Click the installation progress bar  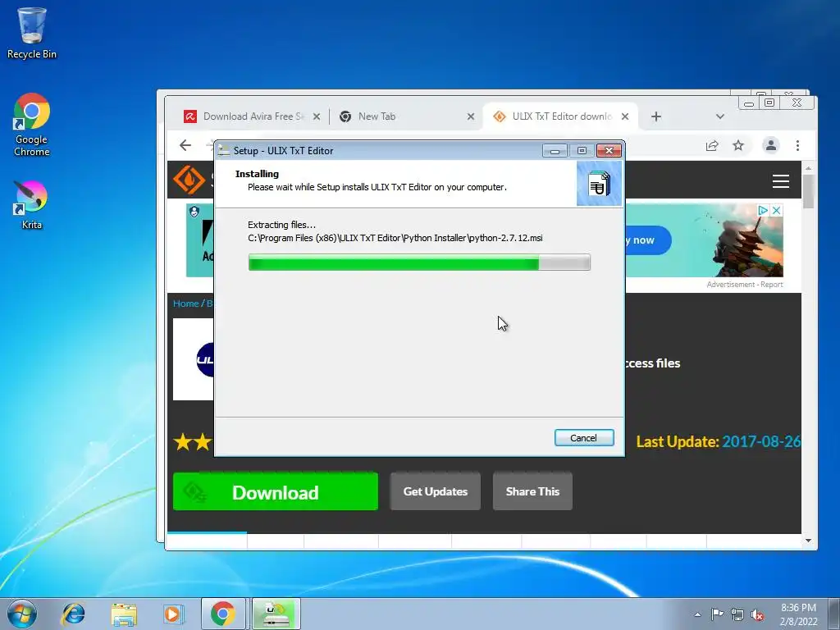click(x=419, y=262)
